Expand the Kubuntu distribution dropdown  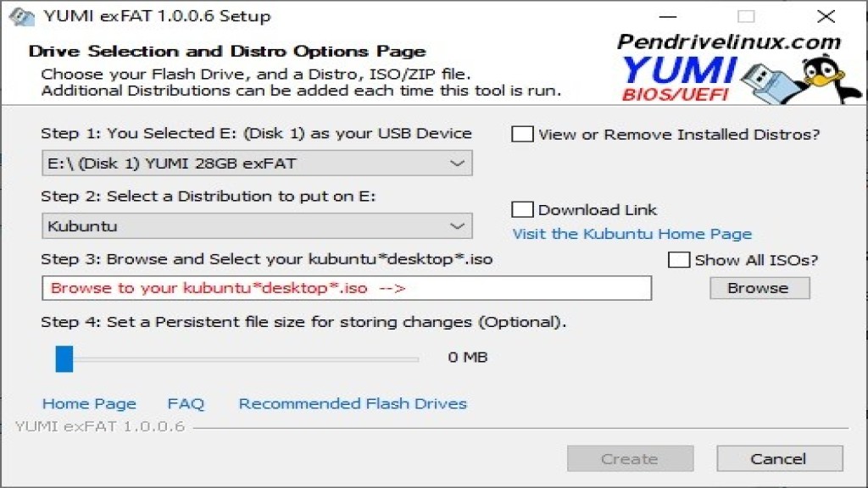256,226
